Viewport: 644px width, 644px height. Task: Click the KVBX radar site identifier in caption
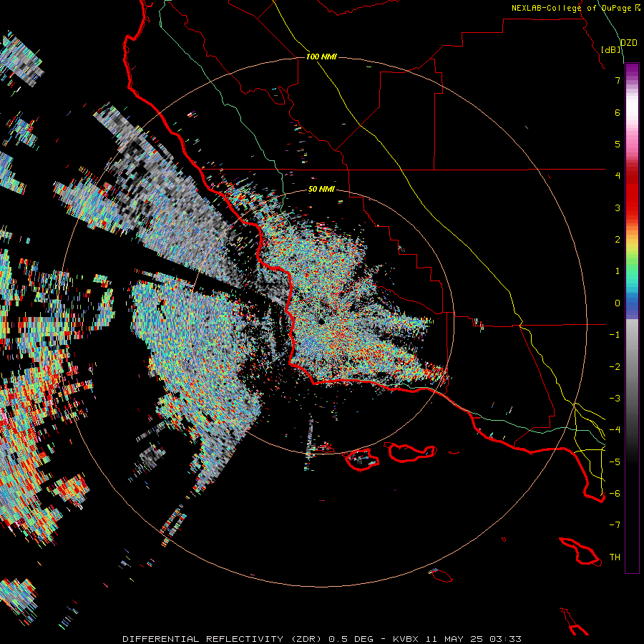point(406,639)
